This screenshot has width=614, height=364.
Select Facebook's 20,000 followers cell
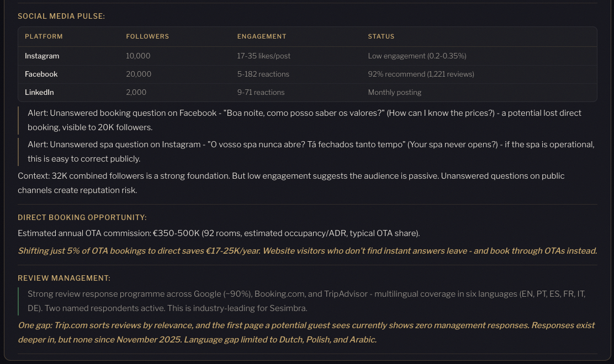[x=139, y=74]
